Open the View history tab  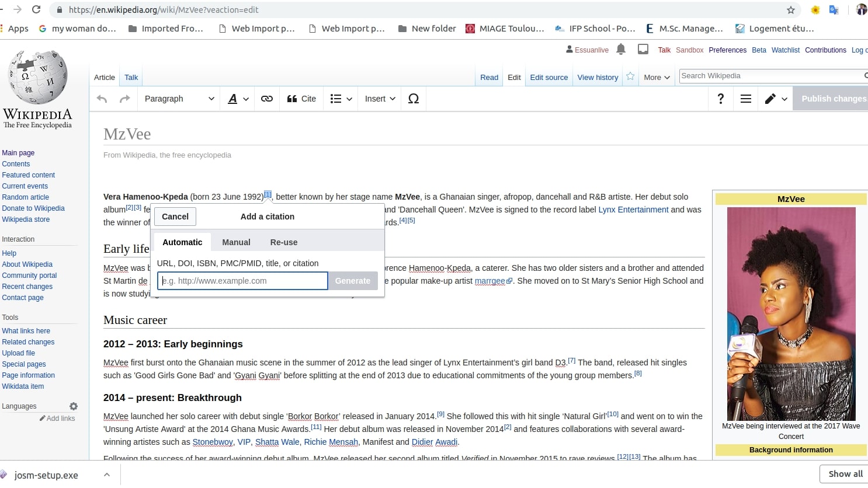(x=598, y=77)
